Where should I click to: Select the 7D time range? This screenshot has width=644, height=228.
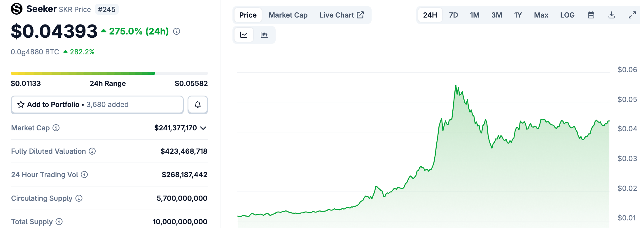click(453, 15)
